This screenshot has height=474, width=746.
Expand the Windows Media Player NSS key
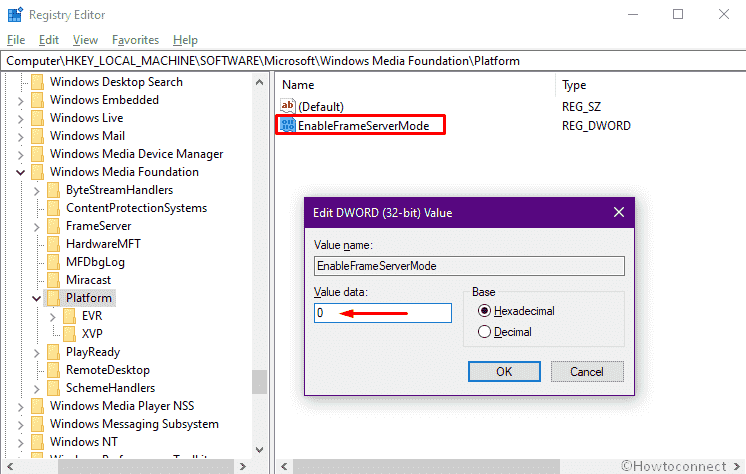tap(20, 407)
